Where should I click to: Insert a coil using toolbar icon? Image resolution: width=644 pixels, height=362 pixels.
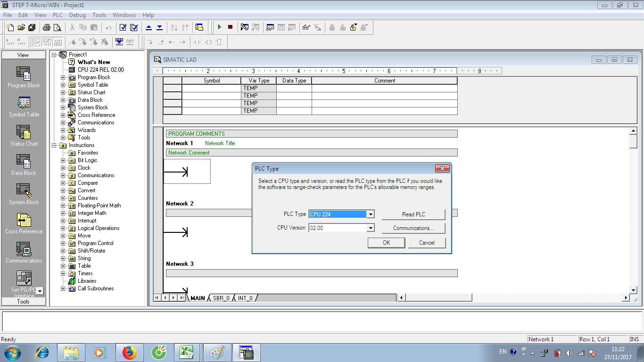click(x=208, y=42)
